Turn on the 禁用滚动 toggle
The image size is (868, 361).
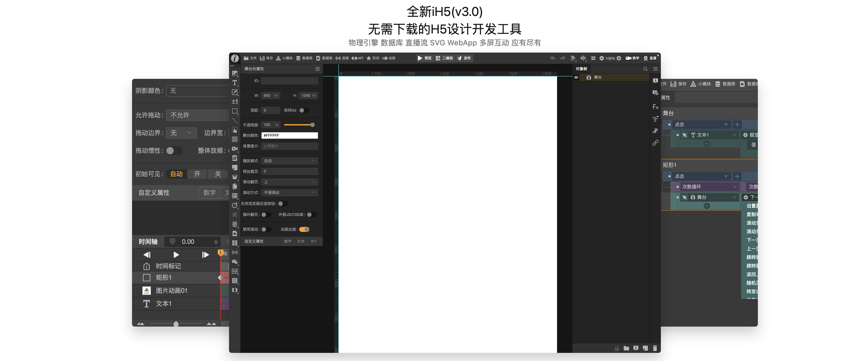267,229
